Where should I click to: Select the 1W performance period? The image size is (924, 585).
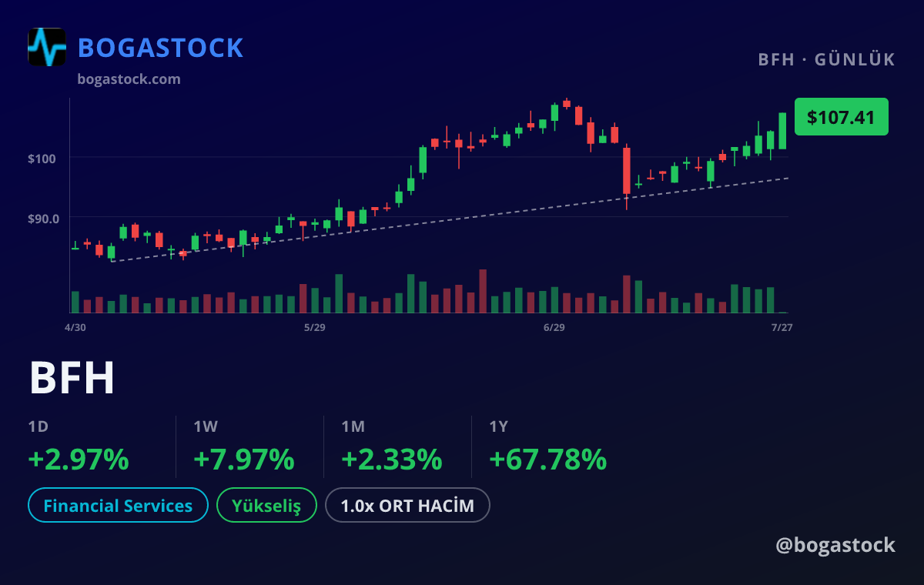pyautogui.click(x=206, y=426)
